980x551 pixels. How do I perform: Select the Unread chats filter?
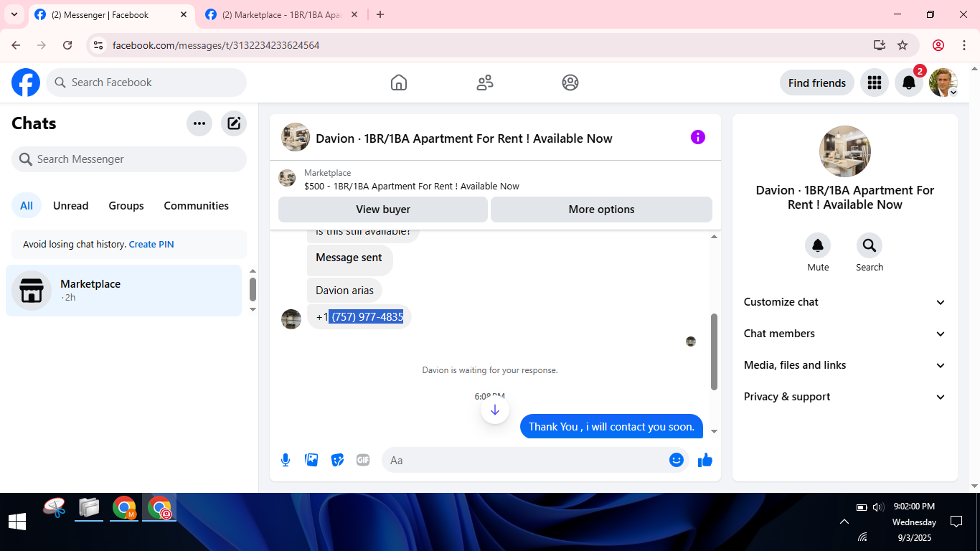[71, 206]
